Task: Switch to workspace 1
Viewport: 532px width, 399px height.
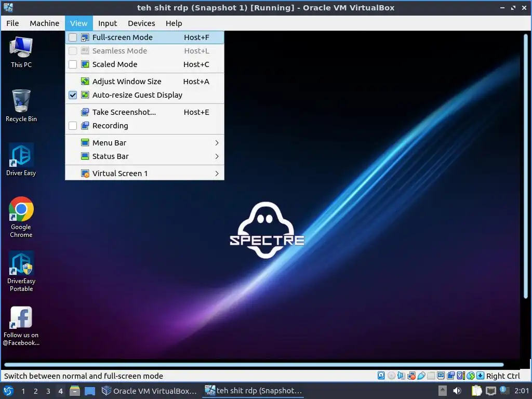Action: pos(23,391)
